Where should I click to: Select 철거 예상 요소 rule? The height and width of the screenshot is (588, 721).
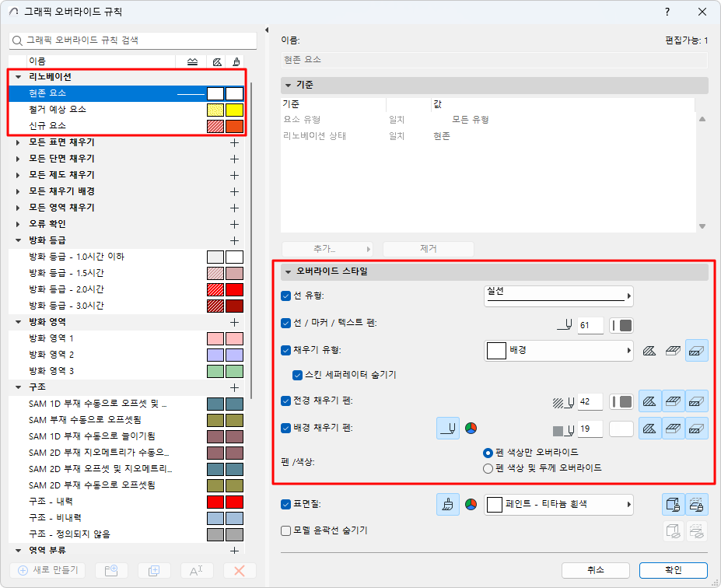pyautogui.click(x=127, y=110)
